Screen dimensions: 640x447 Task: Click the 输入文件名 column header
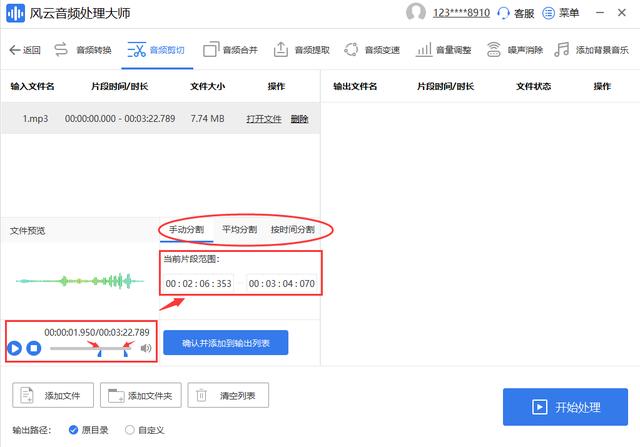(x=32, y=86)
